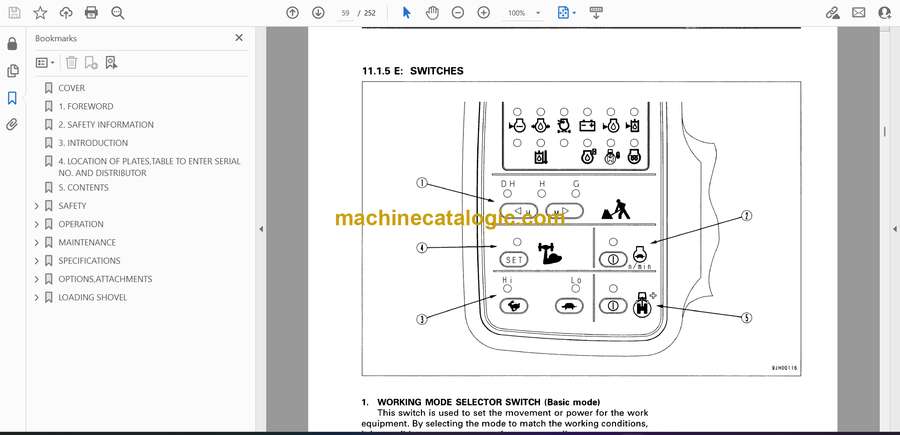This screenshot has height=435, width=900.
Task: Print the document using printer icon
Action: click(91, 13)
